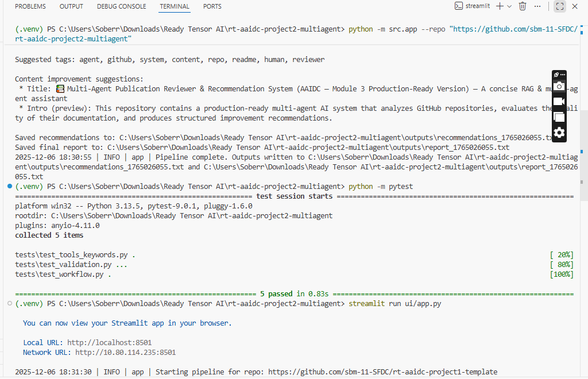Click the camera screenshot icon in overlay
The width and height of the screenshot is (588, 379).
click(559, 87)
